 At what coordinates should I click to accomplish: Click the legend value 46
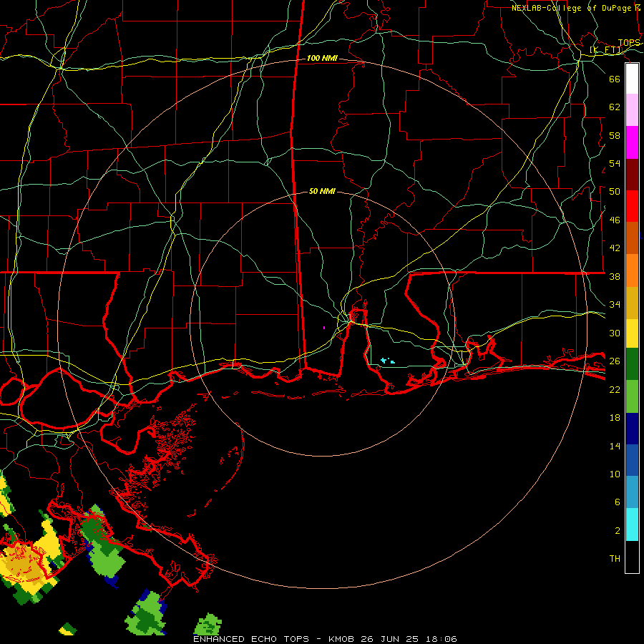click(615, 220)
